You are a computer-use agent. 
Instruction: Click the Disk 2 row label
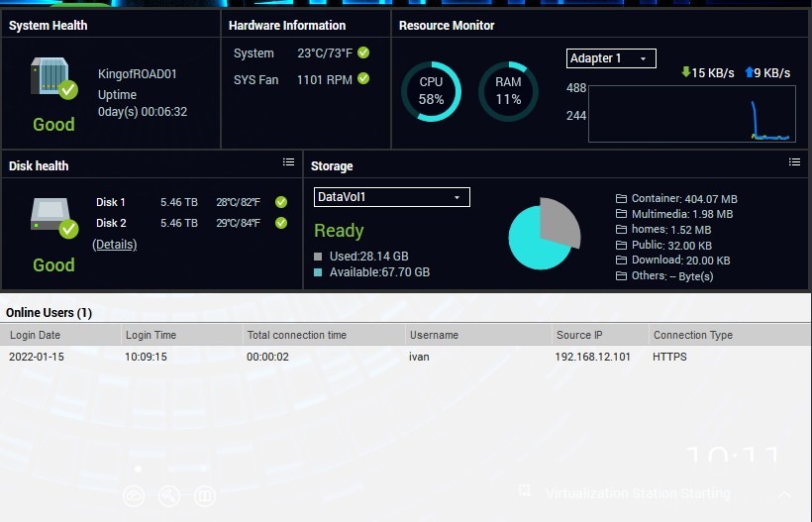pyautogui.click(x=111, y=223)
